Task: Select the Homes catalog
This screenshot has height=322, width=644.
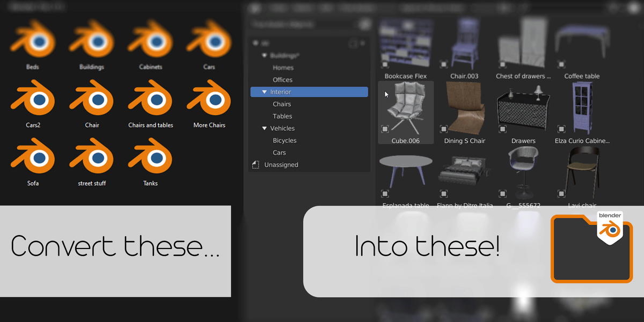Action: 283,68
